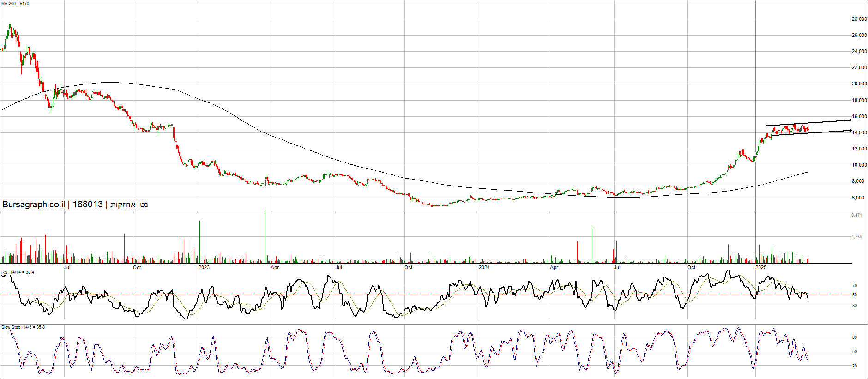The image size is (868, 379).
Task: Click the Slow Stoc. 14/3 indicator label
Action: pyautogui.click(x=23, y=327)
